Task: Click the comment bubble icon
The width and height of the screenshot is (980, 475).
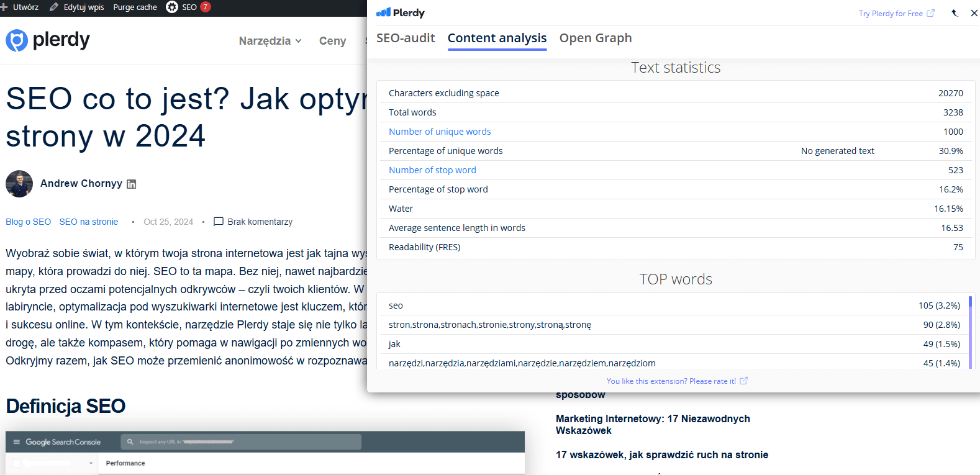Action: click(x=219, y=222)
